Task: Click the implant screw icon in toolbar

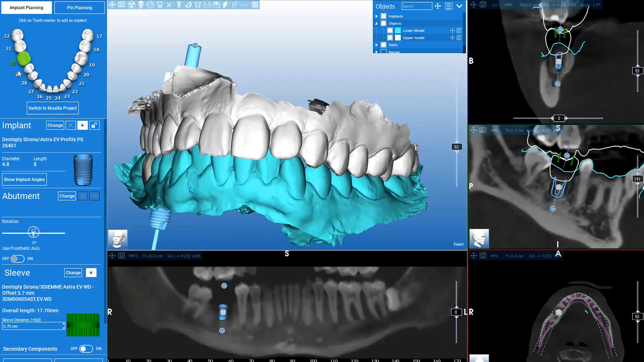Action: (x=179, y=5)
